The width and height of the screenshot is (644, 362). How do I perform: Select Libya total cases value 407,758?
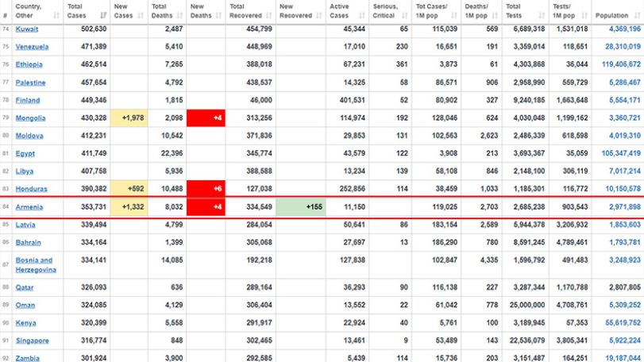pyautogui.click(x=94, y=171)
